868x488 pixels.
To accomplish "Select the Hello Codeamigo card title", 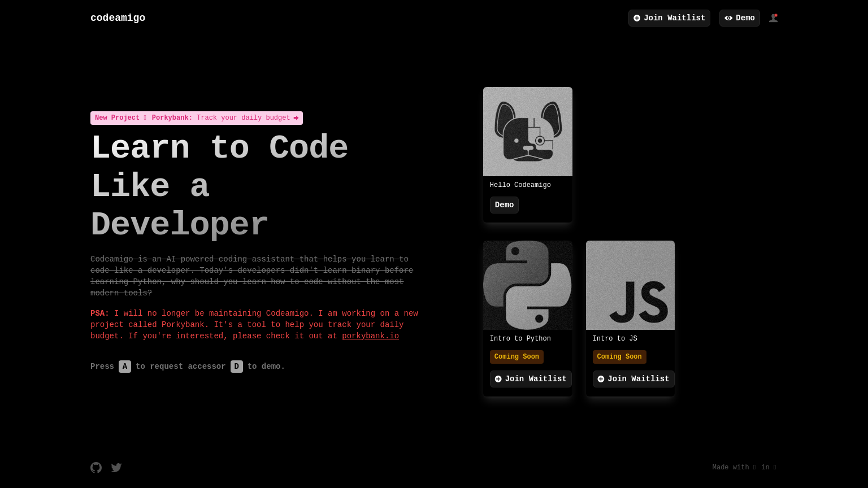I will 520,185.
